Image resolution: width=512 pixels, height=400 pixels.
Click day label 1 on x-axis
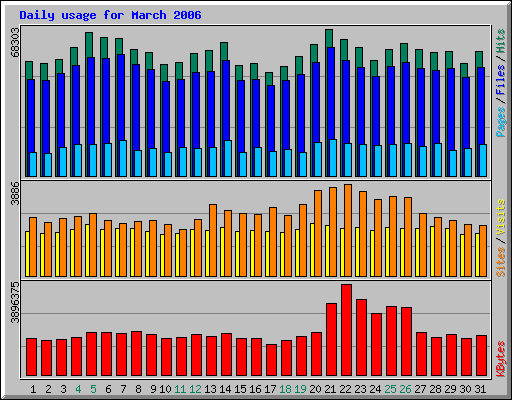pos(33,389)
